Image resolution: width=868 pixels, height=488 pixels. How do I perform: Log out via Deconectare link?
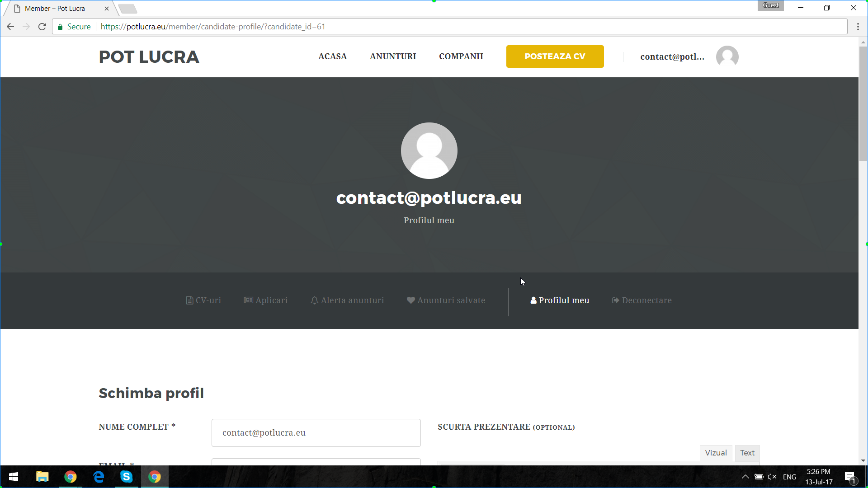tap(642, 300)
